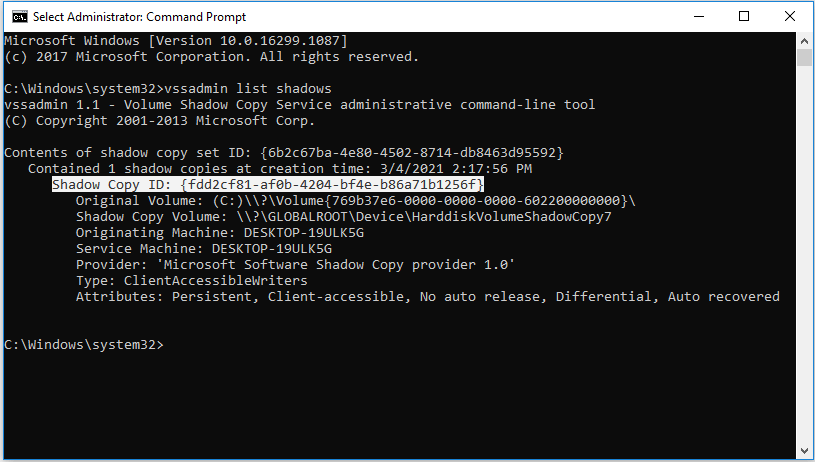
Task: Minimize the Command Prompt window
Action: click(699, 17)
